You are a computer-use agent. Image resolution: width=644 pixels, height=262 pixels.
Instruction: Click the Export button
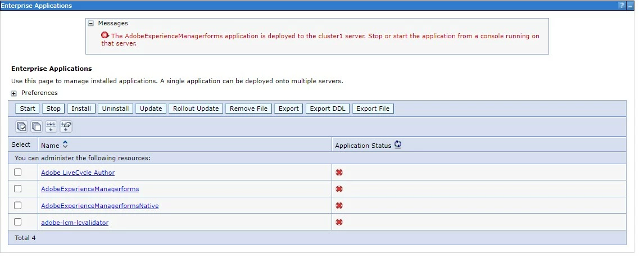pyautogui.click(x=289, y=109)
